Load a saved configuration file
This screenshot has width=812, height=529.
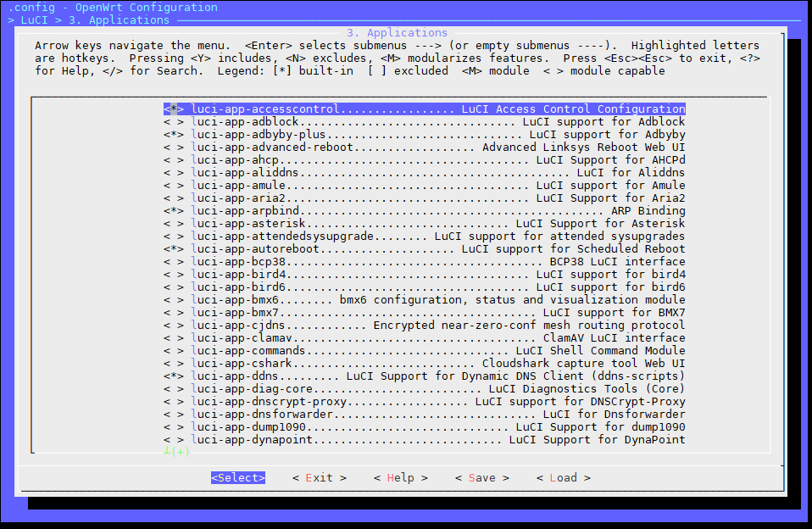tap(563, 477)
